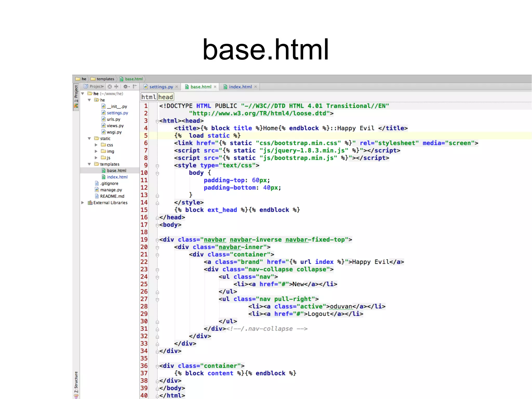Click the collapse all icon in the Project toolbar
This screenshot has height=399, width=532.
(116, 87)
